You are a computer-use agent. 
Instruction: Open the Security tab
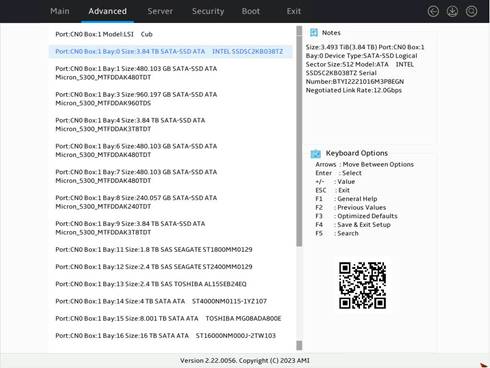(208, 11)
